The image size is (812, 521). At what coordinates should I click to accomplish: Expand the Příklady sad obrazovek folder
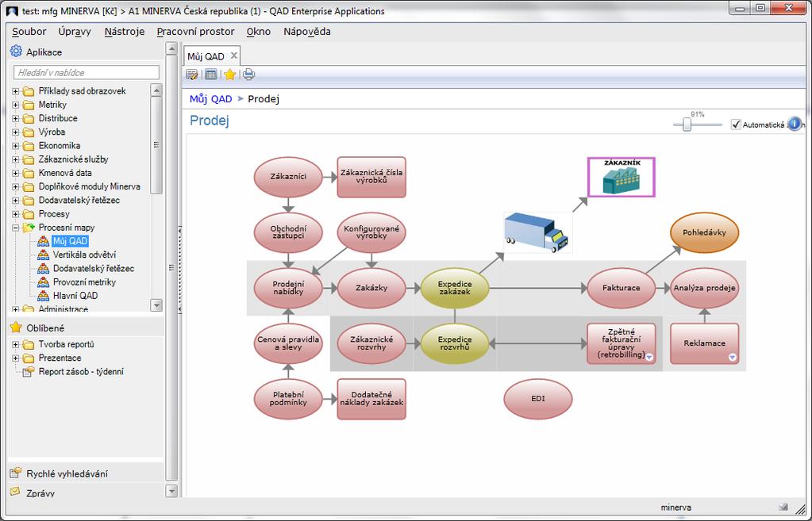pyautogui.click(x=16, y=91)
